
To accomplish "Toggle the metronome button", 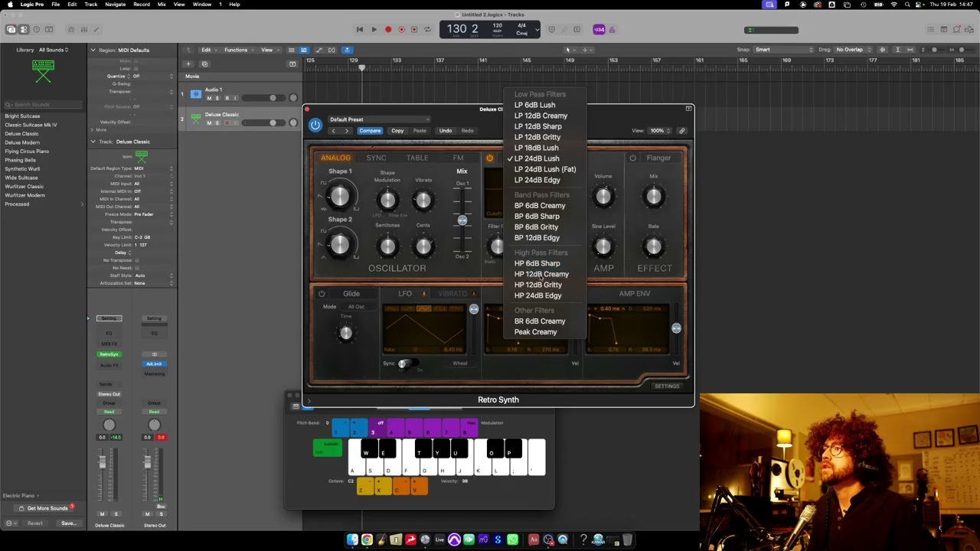I will [612, 30].
